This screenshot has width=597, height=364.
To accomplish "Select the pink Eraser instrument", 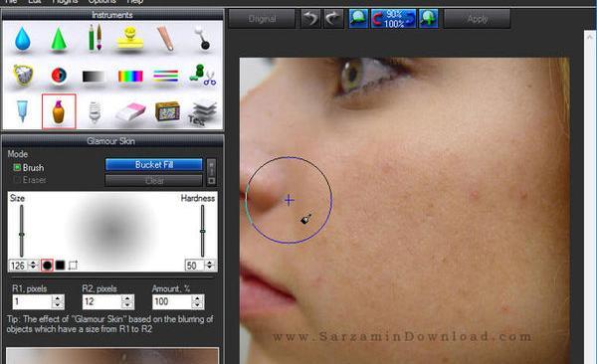I will 130,111.
